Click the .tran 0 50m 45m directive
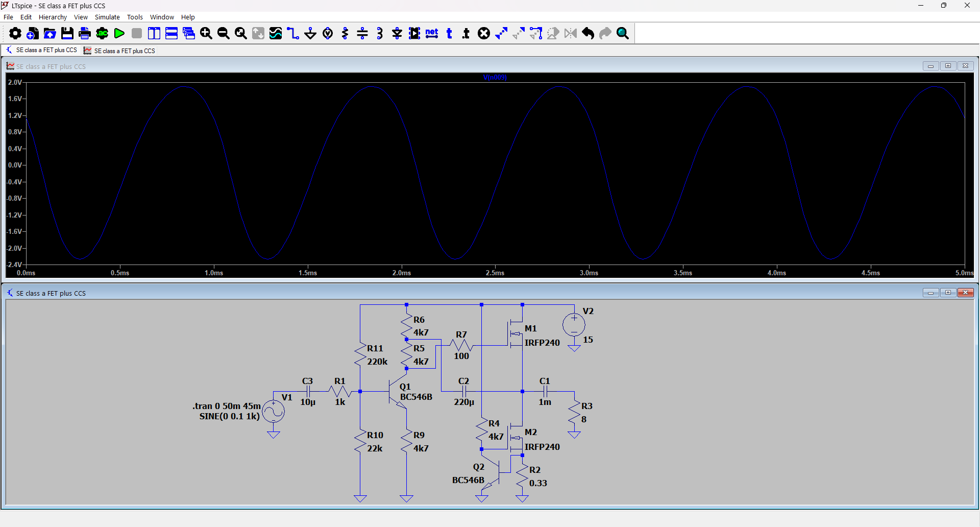The height and width of the screenshot is (527, 980). [227, 406]
